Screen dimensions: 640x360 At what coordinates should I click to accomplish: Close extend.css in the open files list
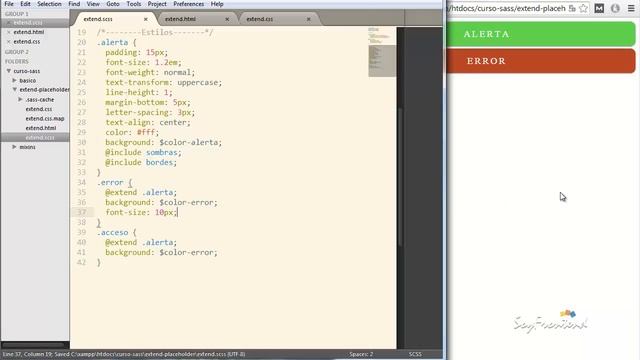click(9, 42)
